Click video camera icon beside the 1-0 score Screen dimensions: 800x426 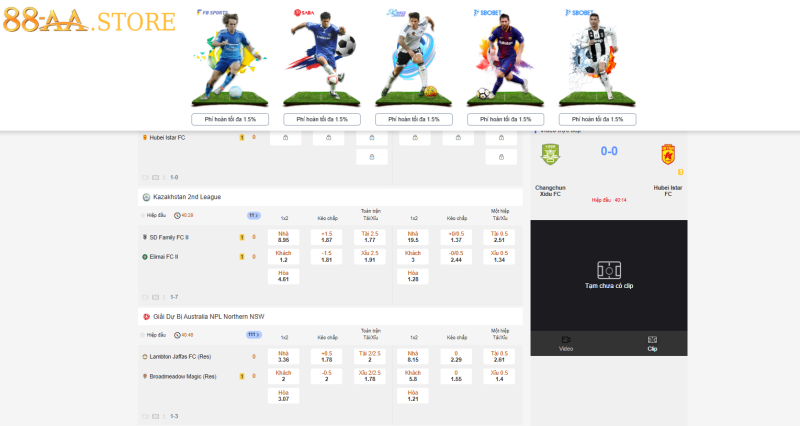pyautogui.click(x=145, y=178)
